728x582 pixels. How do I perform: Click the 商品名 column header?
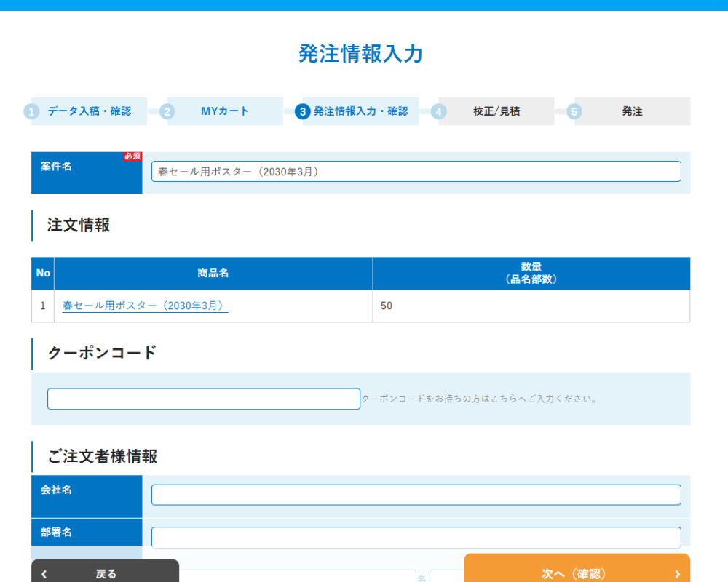pyautogui.click(x=213, y=274)
